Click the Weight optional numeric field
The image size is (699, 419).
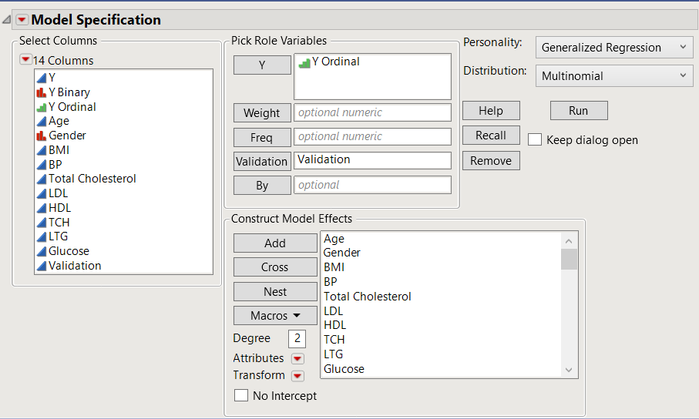(372, 113)
